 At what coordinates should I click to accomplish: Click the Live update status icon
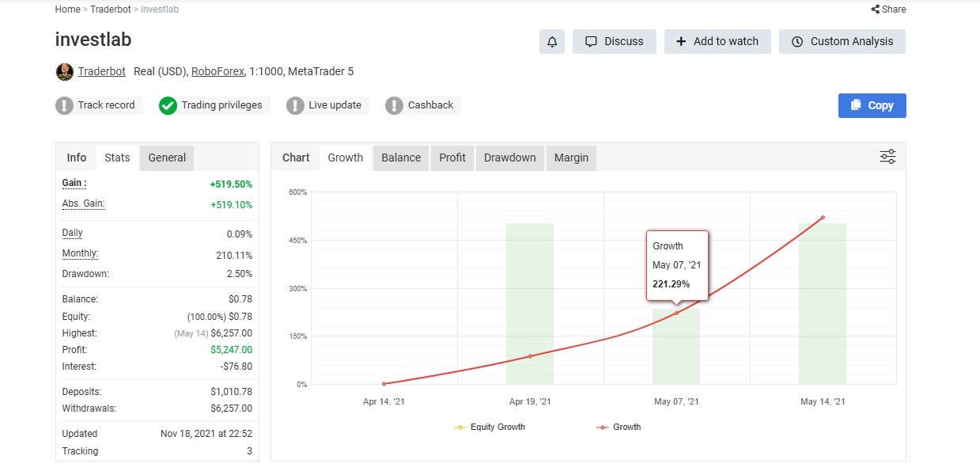(295, 105)
